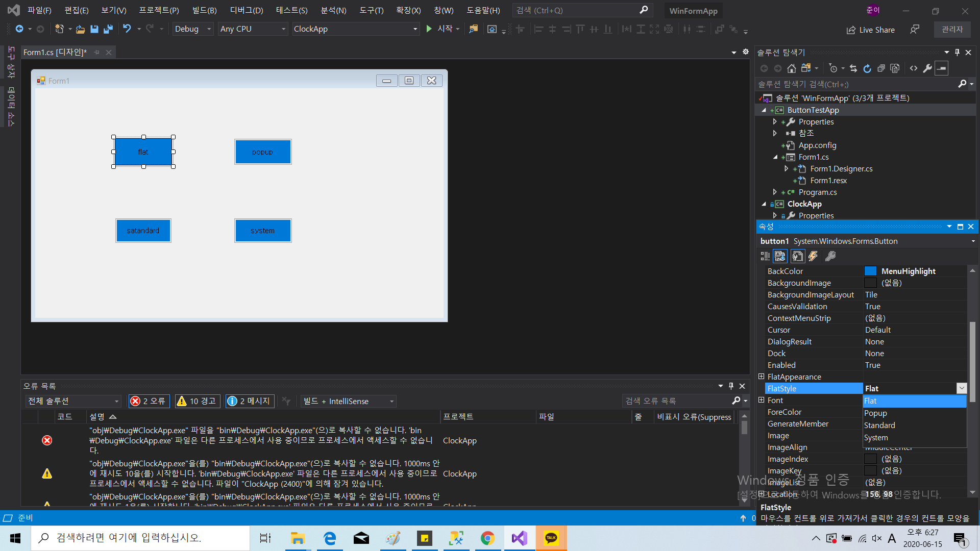Click the Visual Studio search box
Image resolution: width=980 pixels, height=551 pixels.
[x=582, y=10]
